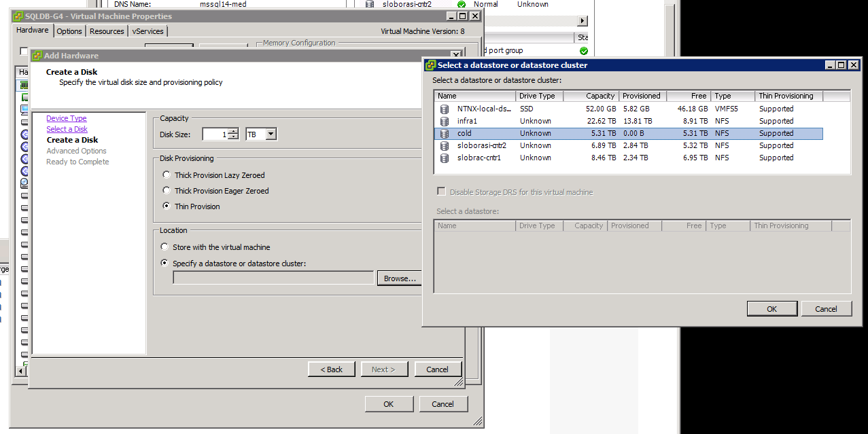Click the green status icon next to Normal
Screen dimensions: 868x434
pos(462,4)
